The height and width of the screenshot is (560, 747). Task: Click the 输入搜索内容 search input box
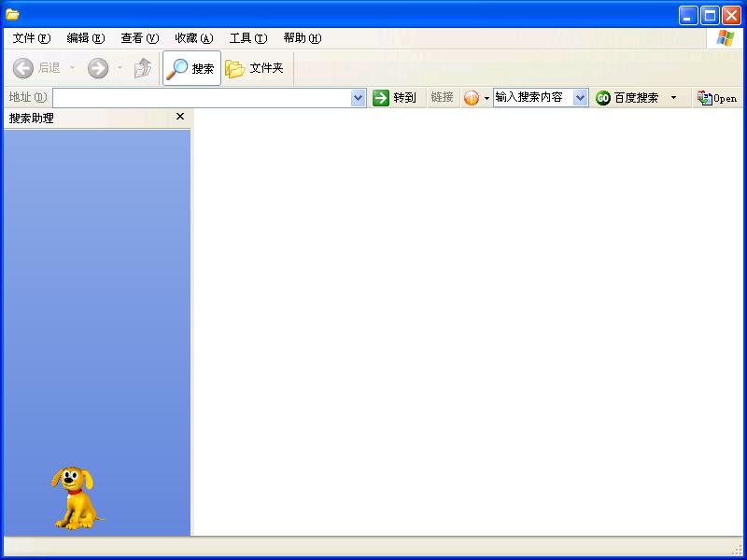point(533,98)
